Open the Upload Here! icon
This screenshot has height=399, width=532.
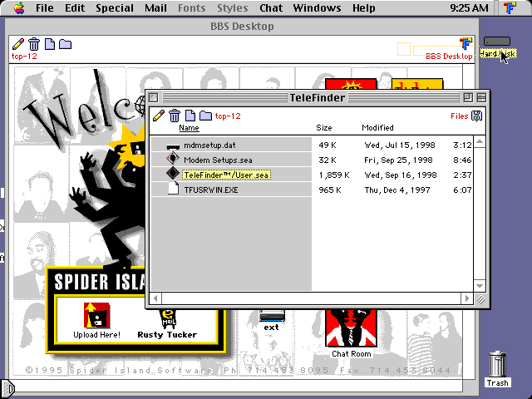click(x=96, y=316)
